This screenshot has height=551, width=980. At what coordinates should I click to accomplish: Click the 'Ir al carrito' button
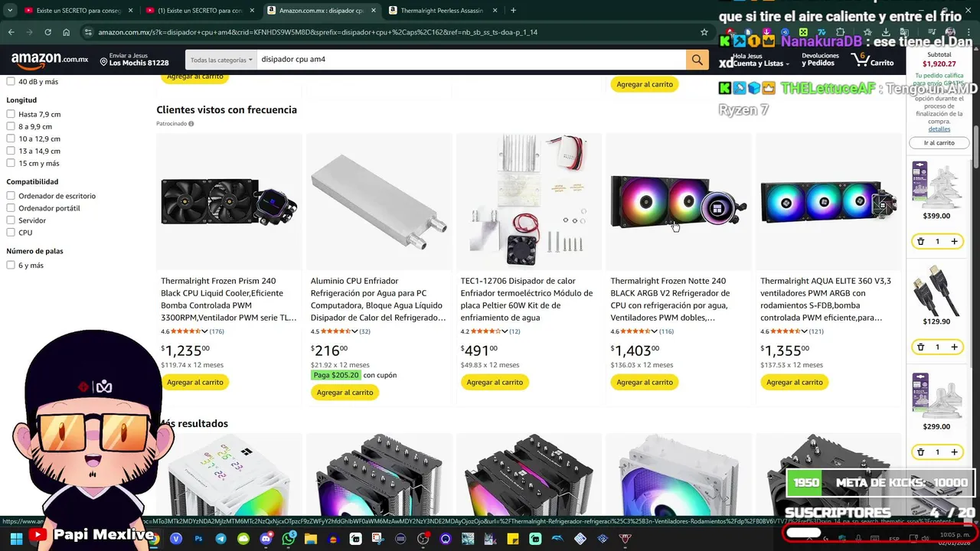tap(939, 143)
